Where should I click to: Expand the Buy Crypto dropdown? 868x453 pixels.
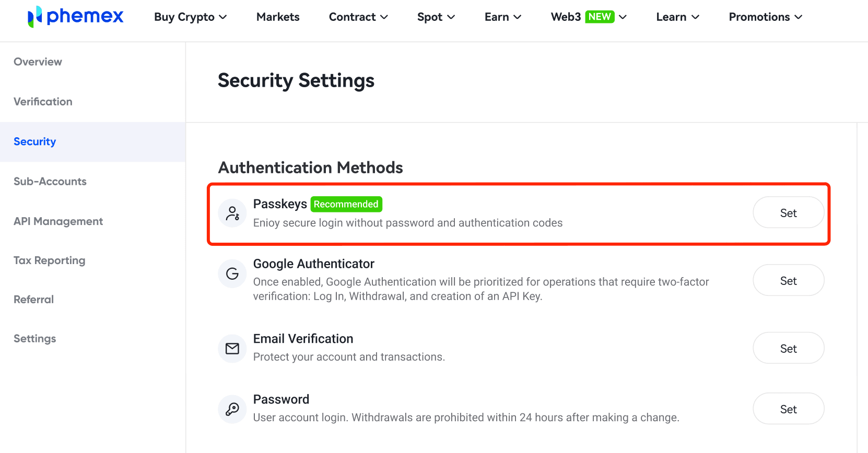[190, 17]
